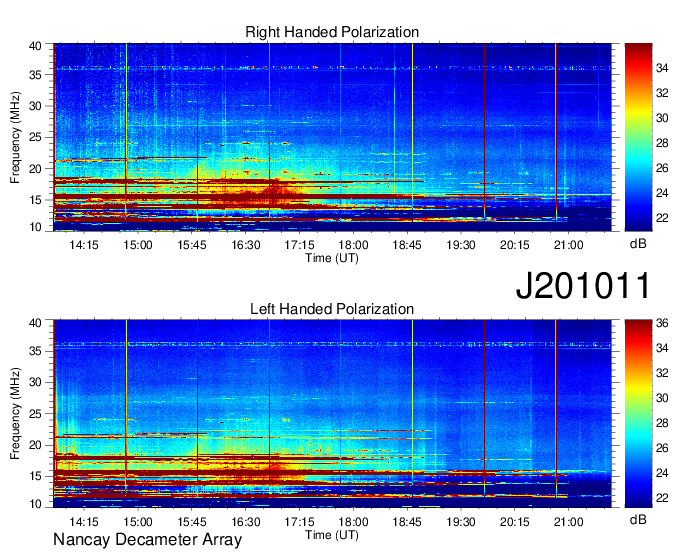Image resolution: width=680 pixels, height=552 pixels.
Task: Click the 21:00 time tick of the lower plot
Action: click(x=569, y=522)
